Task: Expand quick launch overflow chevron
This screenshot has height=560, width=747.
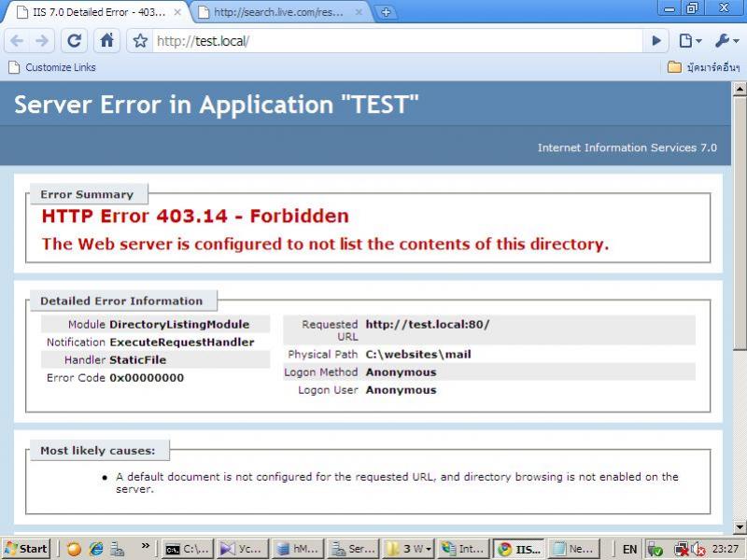Action: tap(146, 546)
